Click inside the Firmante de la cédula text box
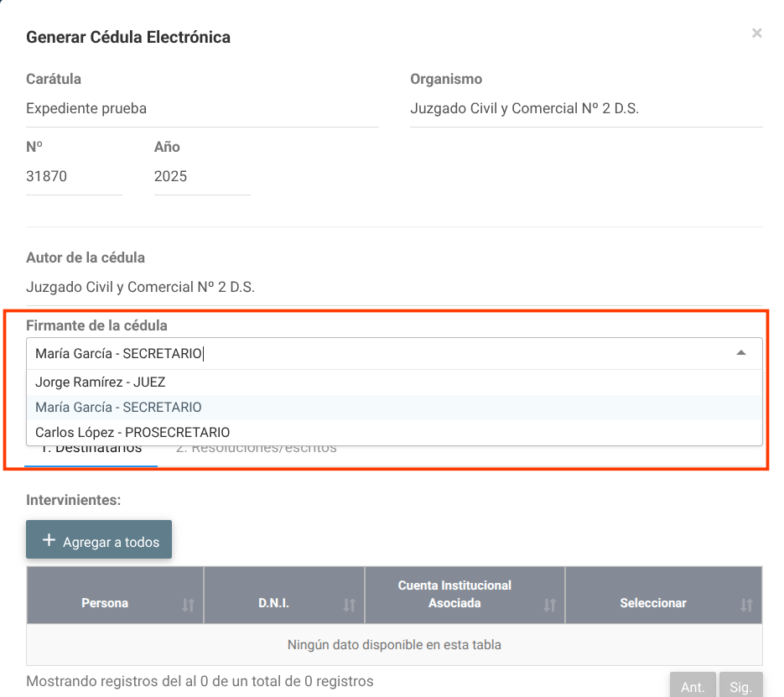This screenshot has width=784, height=697. pyautogui.click(x=377, y=354)
